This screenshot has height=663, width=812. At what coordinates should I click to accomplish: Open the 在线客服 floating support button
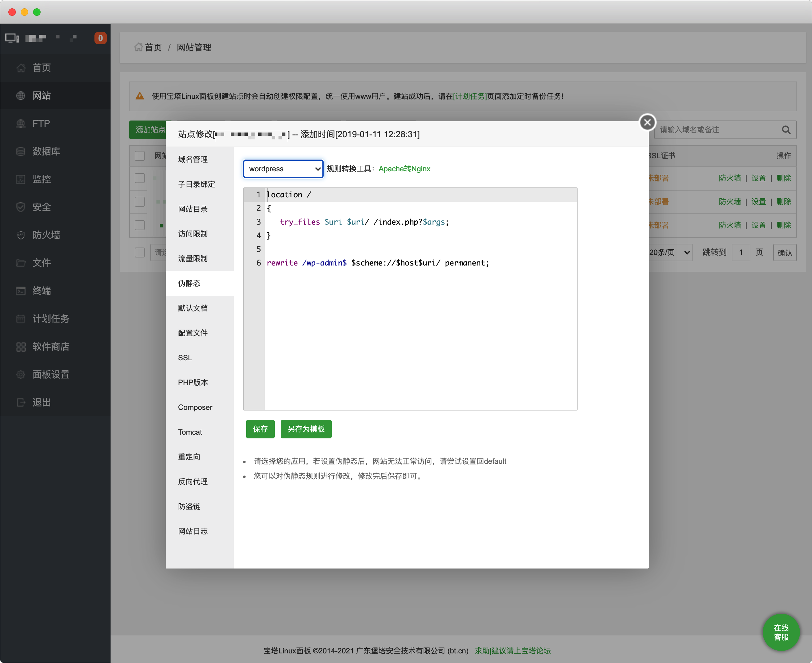(x=781, y=632)
